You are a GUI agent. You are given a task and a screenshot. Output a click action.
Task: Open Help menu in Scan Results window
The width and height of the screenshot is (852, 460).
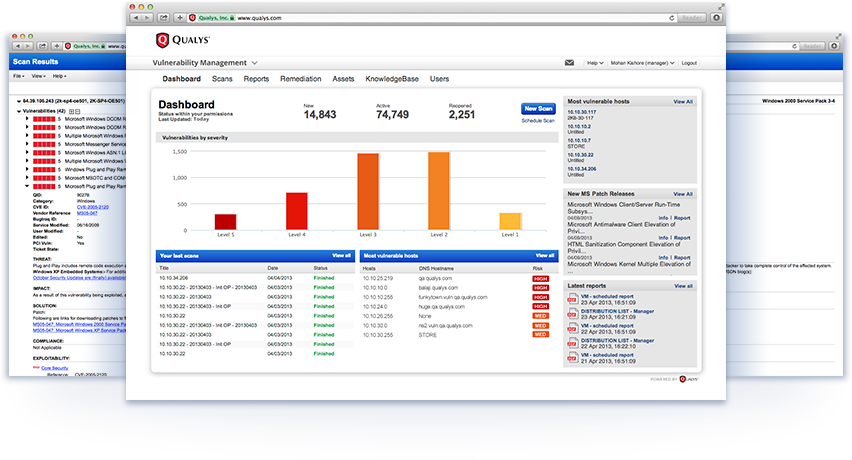coord(59,76)
